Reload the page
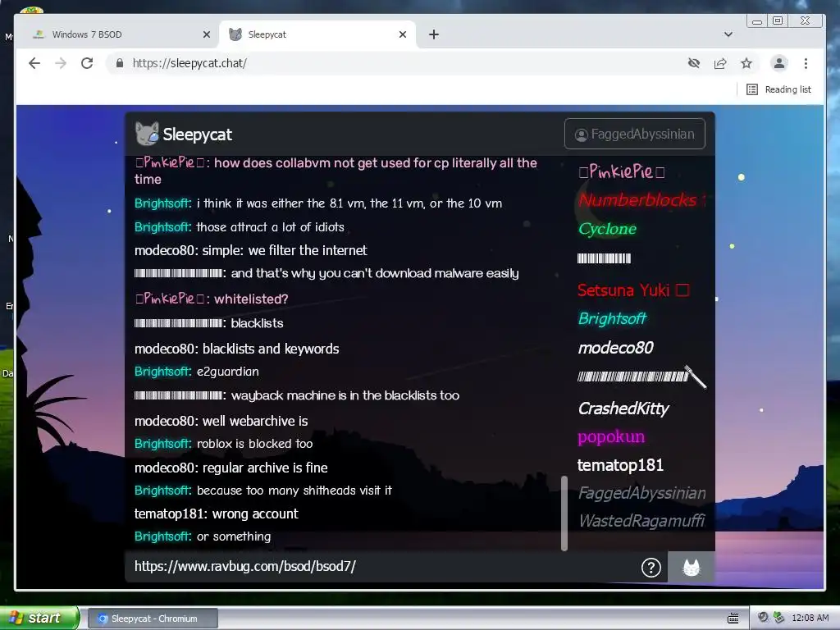The image size is (840, 630). coord(87,63)
